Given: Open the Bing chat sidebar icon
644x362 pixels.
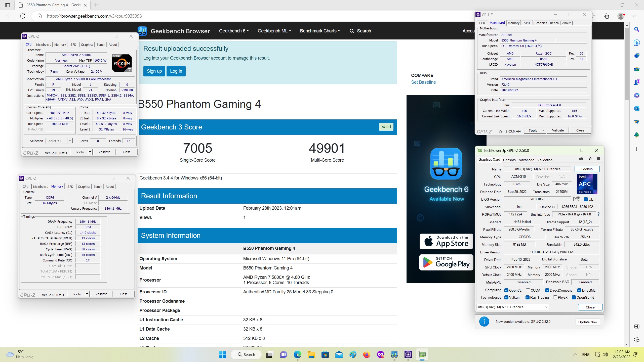Looking at the screenshot, I should (x=637, y=42).
